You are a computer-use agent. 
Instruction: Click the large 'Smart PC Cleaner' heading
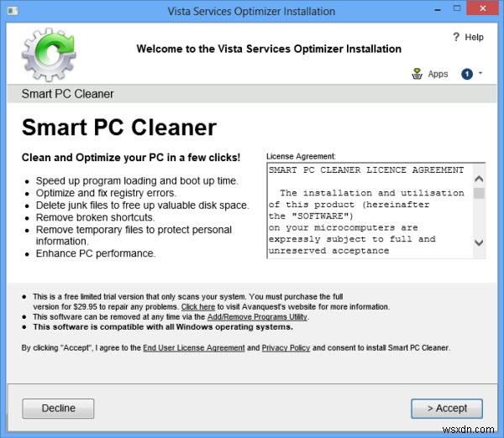pyautogui.click(x=119, y=128)
